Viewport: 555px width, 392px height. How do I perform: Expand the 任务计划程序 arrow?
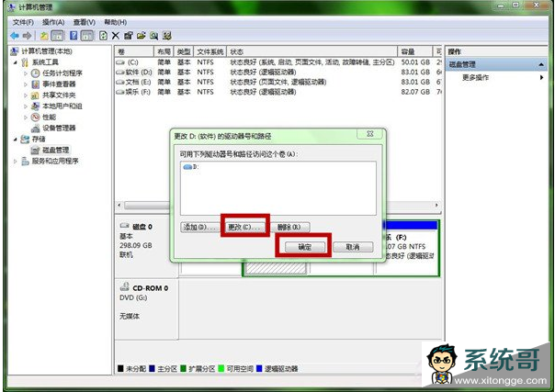26,73
